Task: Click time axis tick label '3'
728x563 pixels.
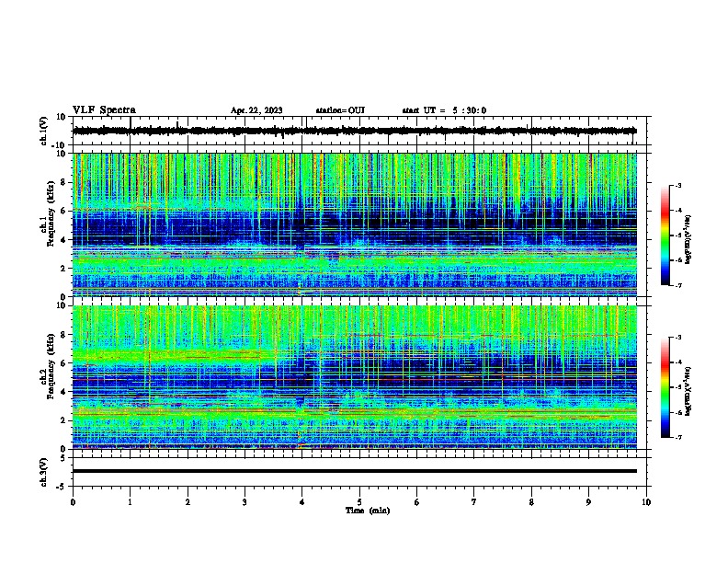Action: 245,502
